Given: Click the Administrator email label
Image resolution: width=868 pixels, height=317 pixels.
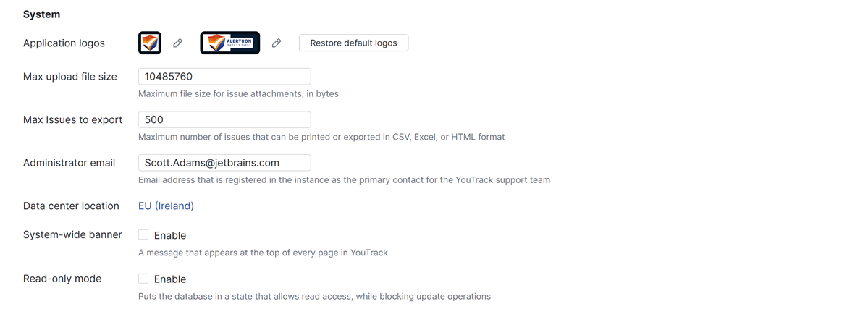Looking at the screenshot, I should [x=69, y=163].
